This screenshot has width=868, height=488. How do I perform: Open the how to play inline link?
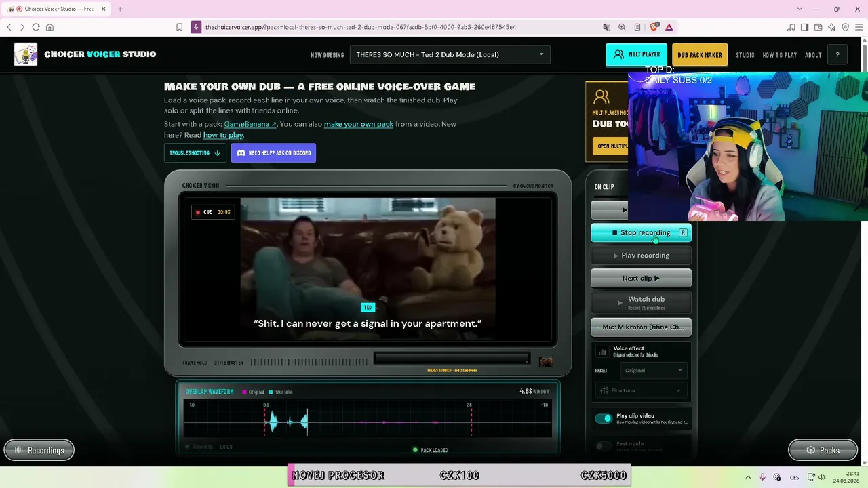(x=223, y=135)
